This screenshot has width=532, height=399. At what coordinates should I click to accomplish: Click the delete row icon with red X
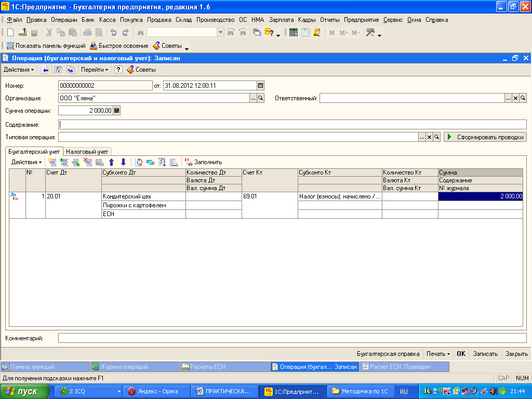tap(88, 162)
